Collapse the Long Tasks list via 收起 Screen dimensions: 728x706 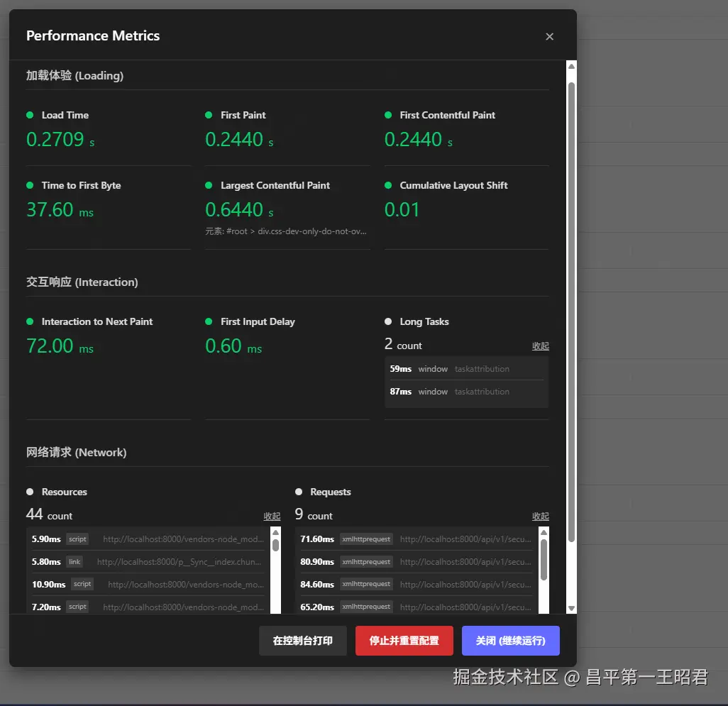tap(541, 346)
